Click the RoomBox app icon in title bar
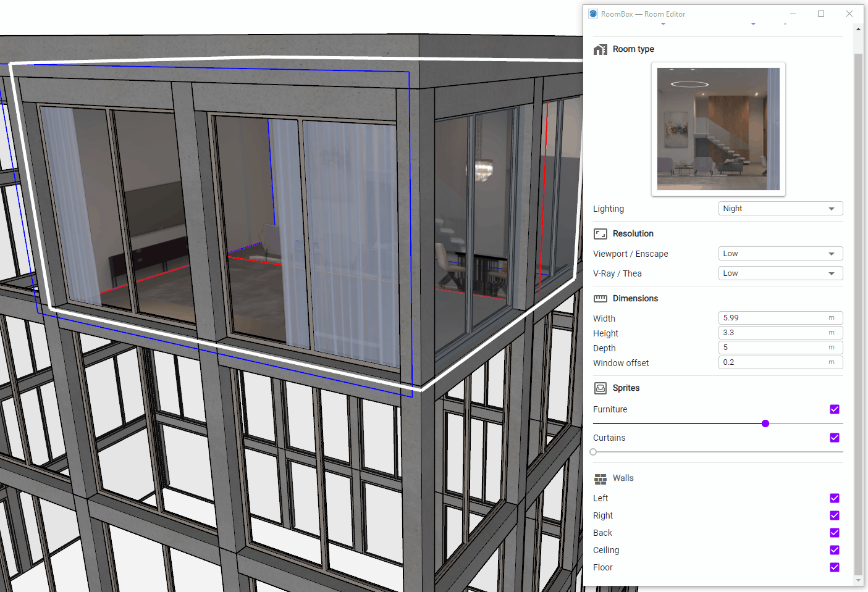Screen dimensions: 868x592 tap(593, 14)
